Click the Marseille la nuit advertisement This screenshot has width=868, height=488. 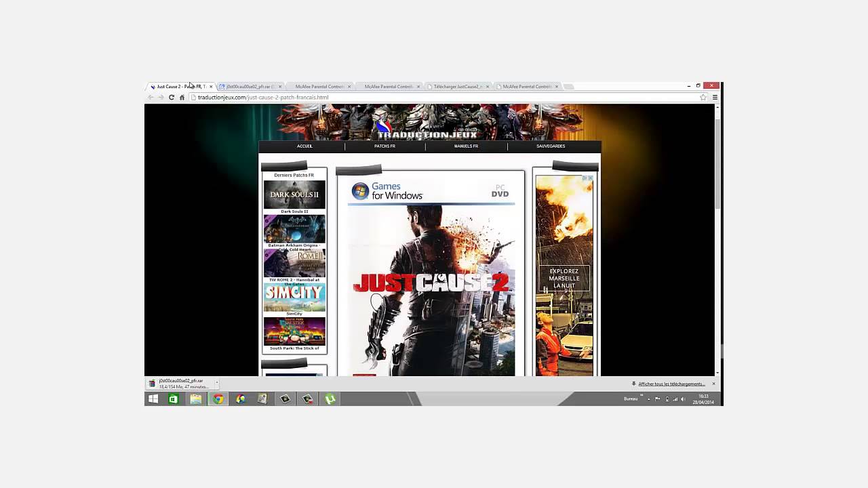564,275
